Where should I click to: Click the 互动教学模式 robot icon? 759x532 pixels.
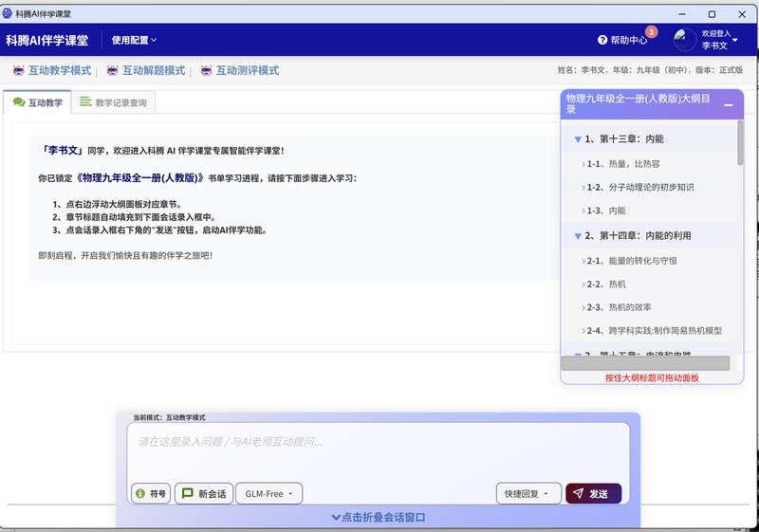(x=19, y=71)
